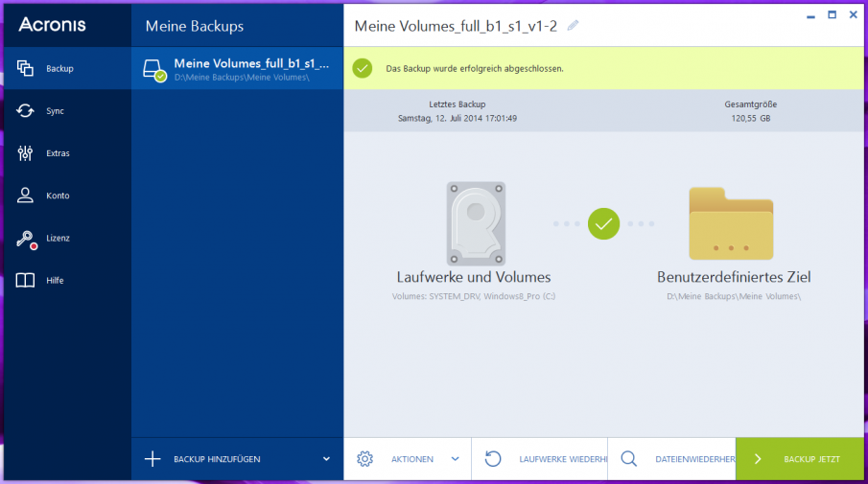This screenshot has width=868, height=484.
Task: Open the Extras section
Action: pos(67,153)
